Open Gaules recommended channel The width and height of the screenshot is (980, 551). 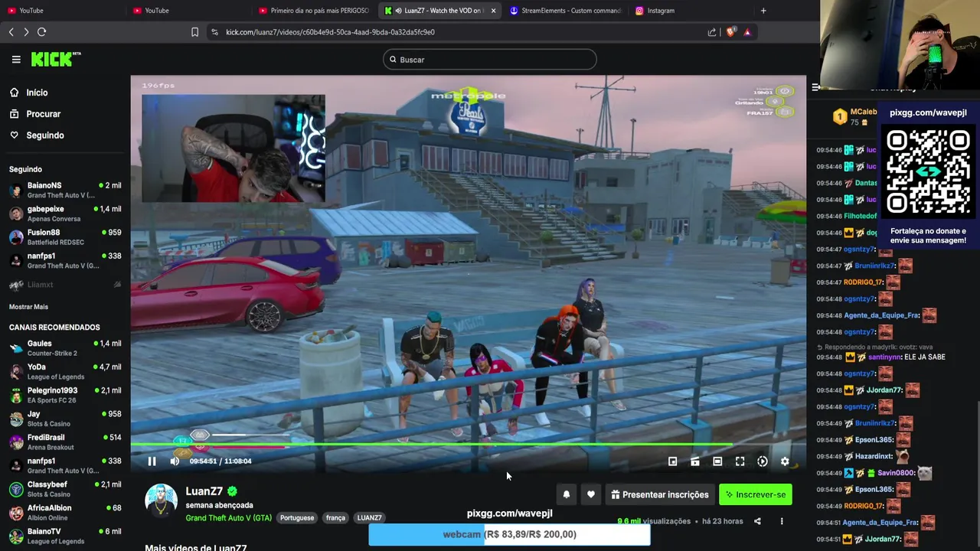pyautogui.click(x=64, y=348)
